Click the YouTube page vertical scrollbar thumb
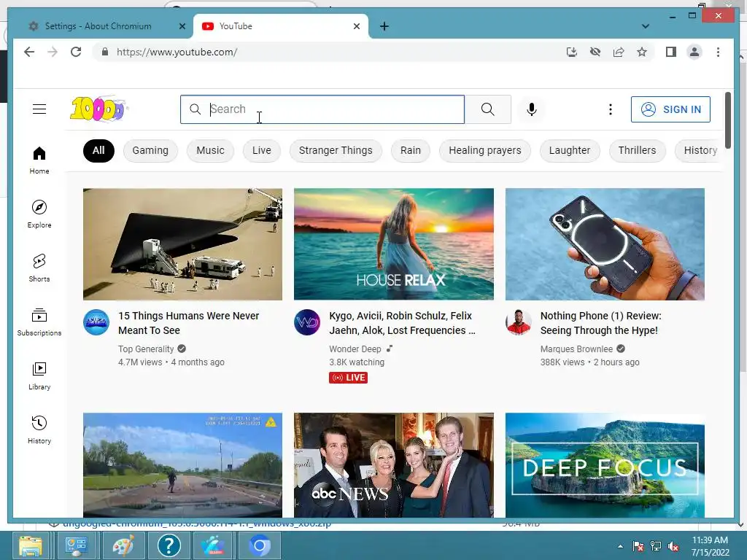The height and width of the screenshot is (560, 747). pyautogui.click(x=728, y=120)
